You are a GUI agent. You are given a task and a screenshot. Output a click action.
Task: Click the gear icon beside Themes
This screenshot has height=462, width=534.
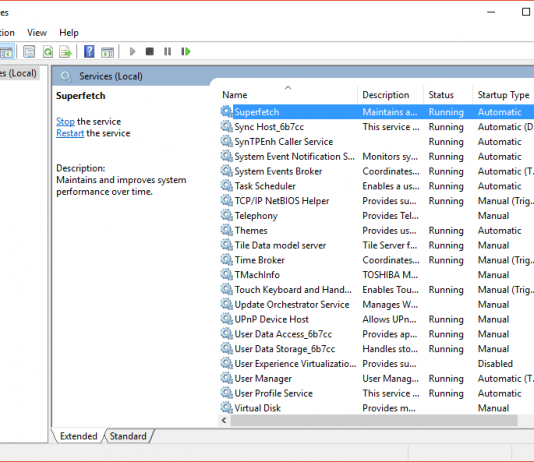coord(226,230)
